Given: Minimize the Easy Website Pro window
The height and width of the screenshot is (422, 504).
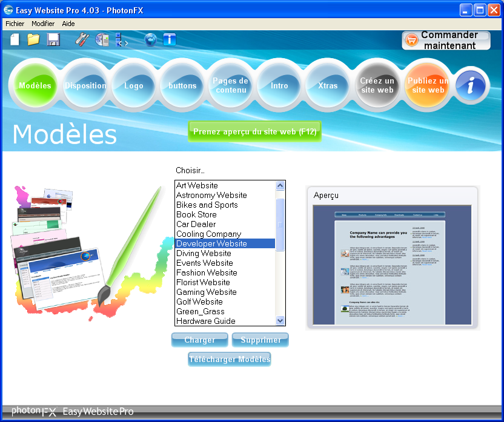Looking at the screenshot, I should tap(466, 10).
